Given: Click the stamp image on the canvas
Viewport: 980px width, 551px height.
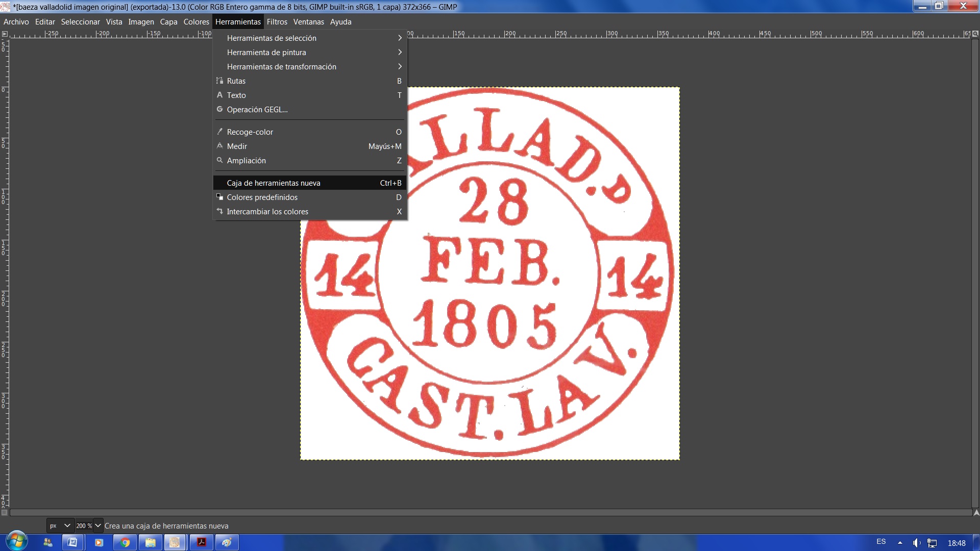Looking at the screenshot, I should tap(490, 273).
